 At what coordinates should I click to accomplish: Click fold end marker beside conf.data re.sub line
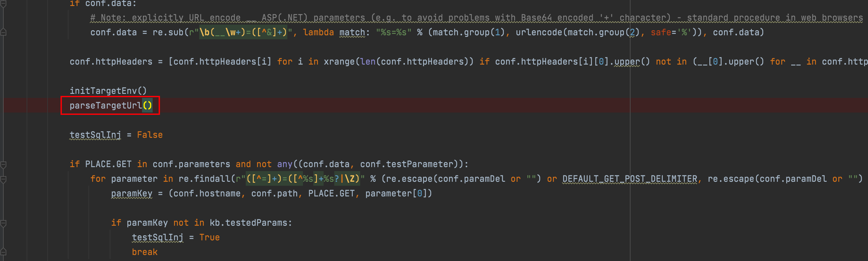3,32
